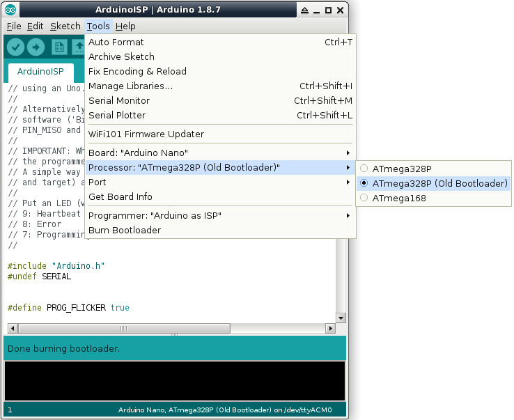Click the Upload arrow toolbar icon
The height and width of the screenshot is (420, 514).
click(36, 47)
